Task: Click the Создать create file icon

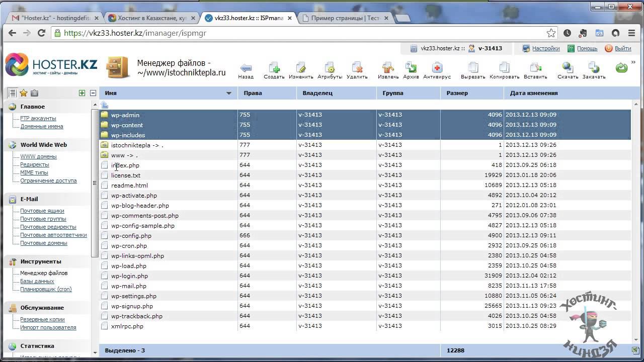Action: (x=274, y=68)
